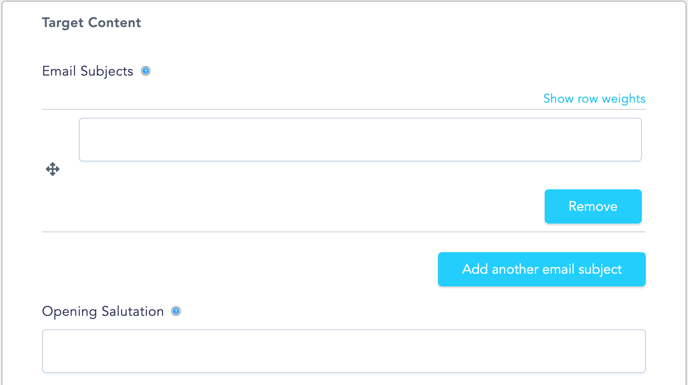Image resolution: width=688 pixels, height=385 pixels.
Task: Click the help icon next to Opening Salutation
Action: point(176,311)
